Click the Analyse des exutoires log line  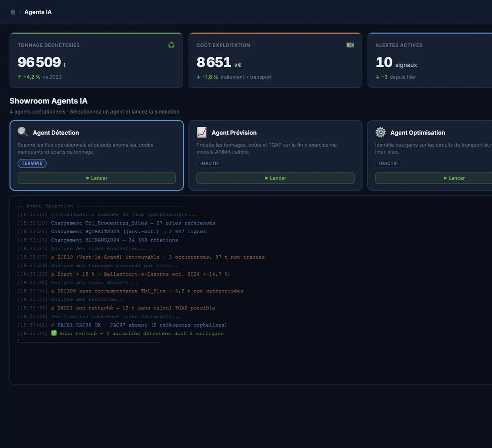[x=72, y=300]
